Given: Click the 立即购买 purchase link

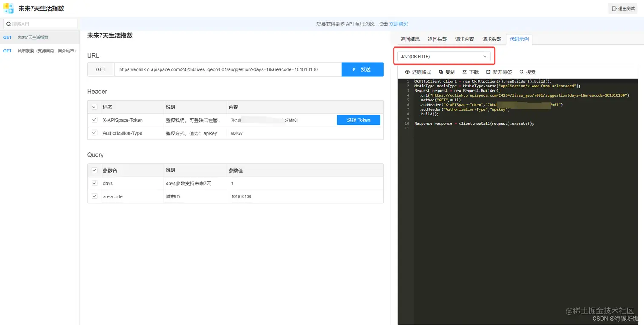Looking at the screenshot, I should click(398, 23).
